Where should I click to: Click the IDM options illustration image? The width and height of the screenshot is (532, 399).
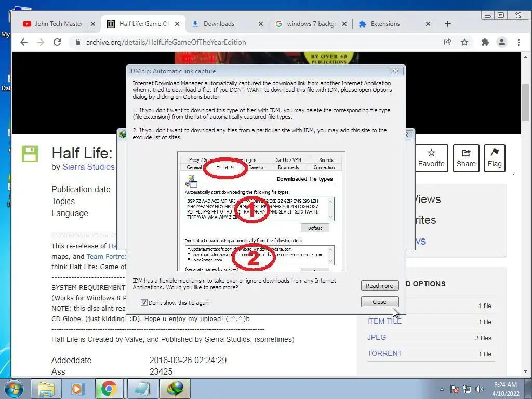(x=261, y=211)
